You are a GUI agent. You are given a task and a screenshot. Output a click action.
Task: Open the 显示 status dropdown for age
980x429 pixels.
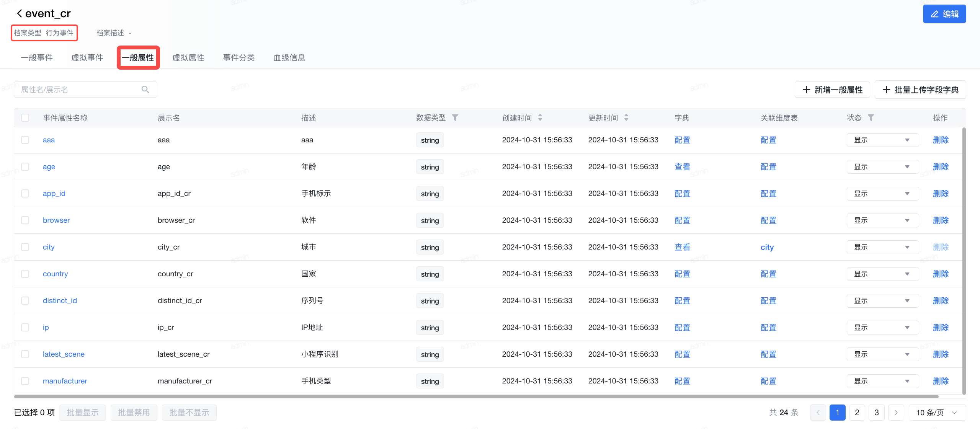pos(882,167)
